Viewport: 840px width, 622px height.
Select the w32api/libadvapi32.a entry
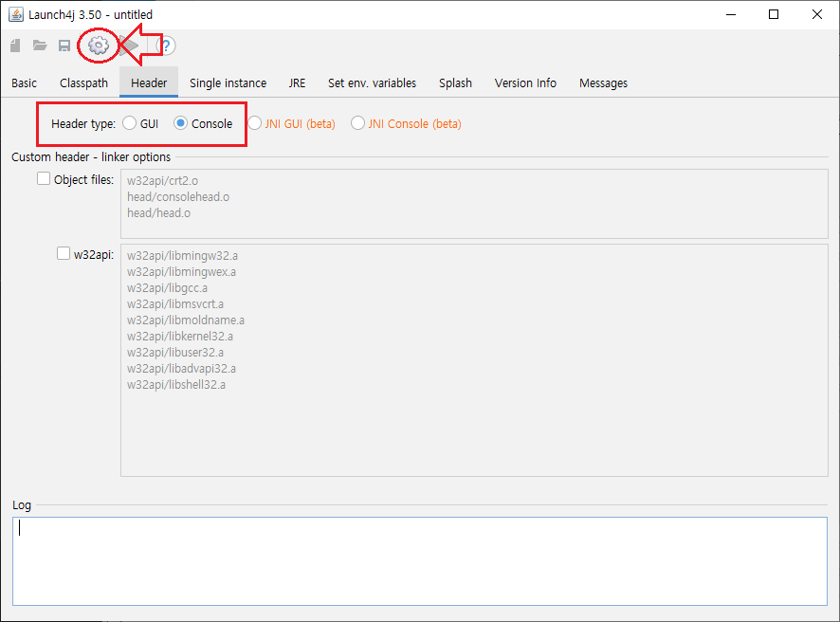click(181, 369)
